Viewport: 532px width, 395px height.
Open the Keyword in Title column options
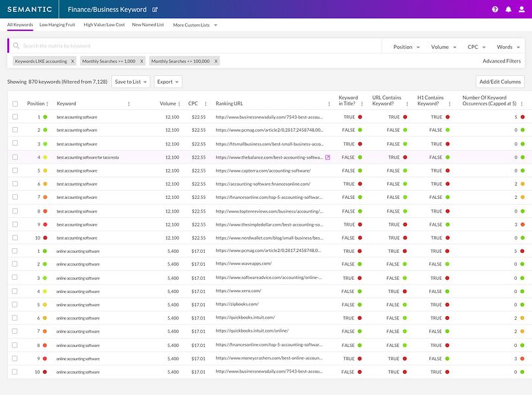tap(362, 104)
